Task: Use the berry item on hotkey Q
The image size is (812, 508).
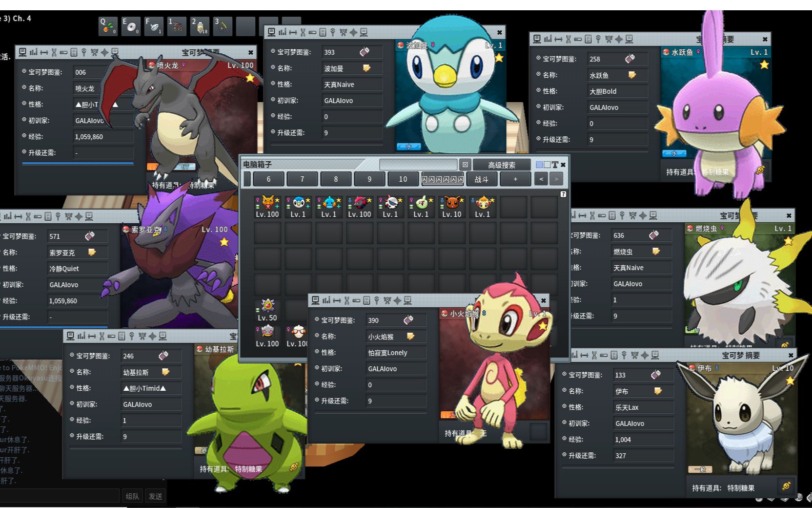Action: pyautogui.click(x=108, y=26)
